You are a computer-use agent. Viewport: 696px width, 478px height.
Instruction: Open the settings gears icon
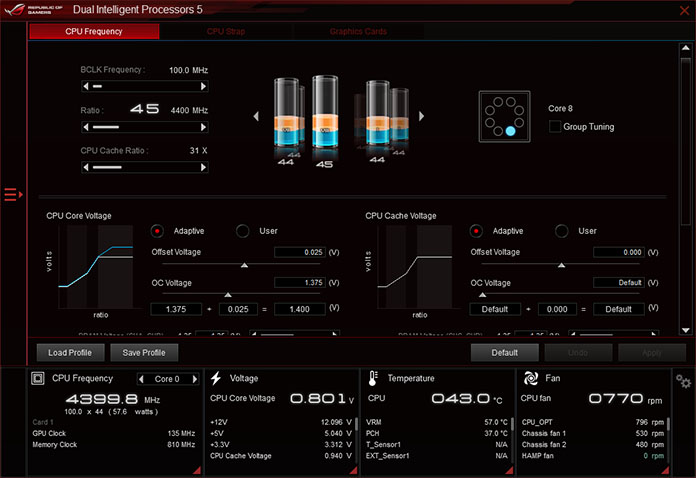pos(683,381)
